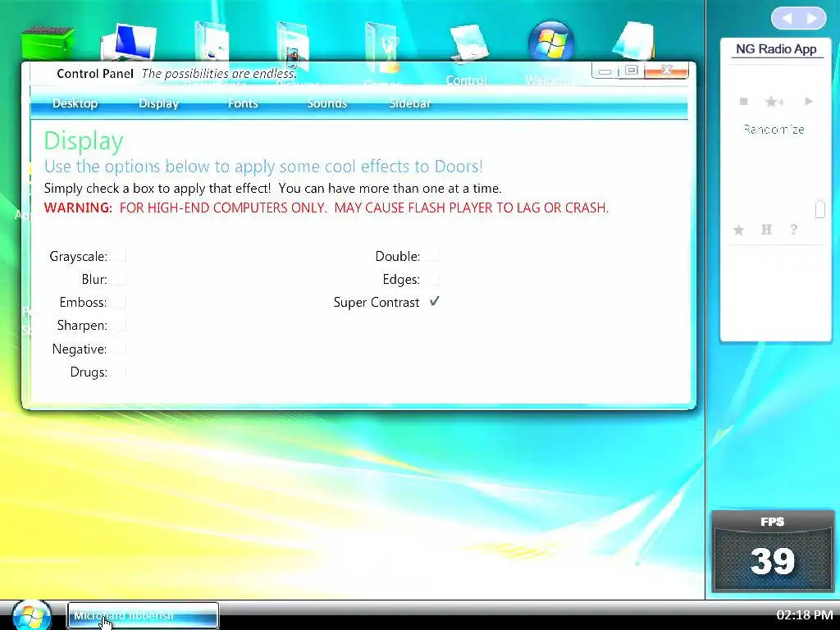Uncheck the Super Contrast checkbox

(x=434, y=302)
